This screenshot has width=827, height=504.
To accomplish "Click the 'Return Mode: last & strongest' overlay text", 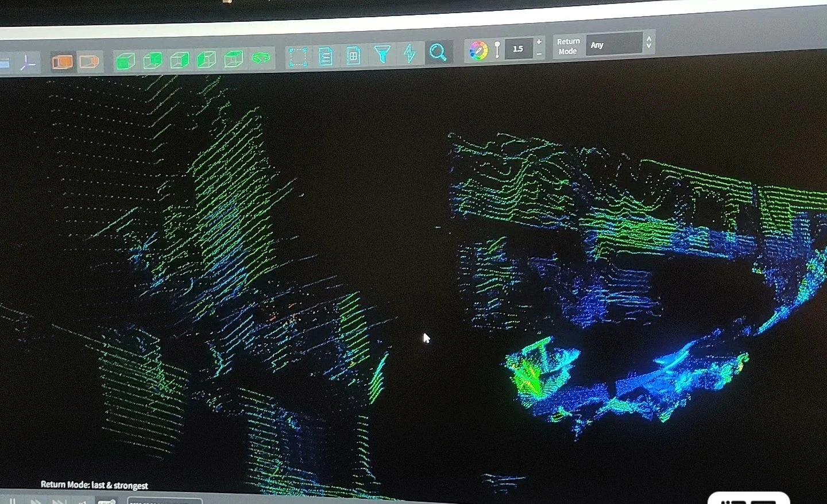I will coord(94,485).
